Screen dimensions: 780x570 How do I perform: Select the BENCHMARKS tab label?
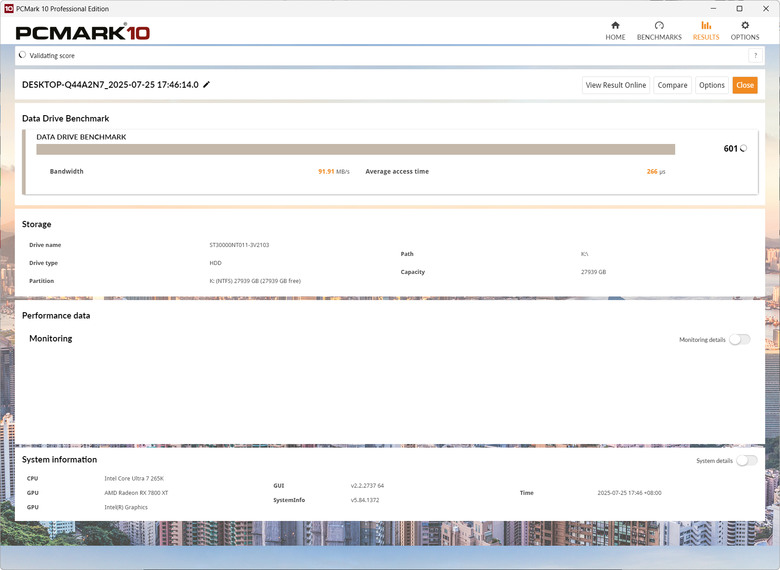tap(659, 37)
